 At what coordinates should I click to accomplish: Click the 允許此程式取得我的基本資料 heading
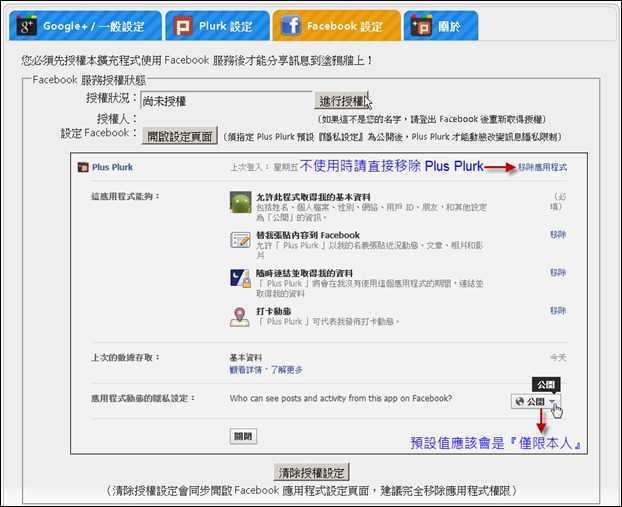pyautogui.click(x=313, y=197)
